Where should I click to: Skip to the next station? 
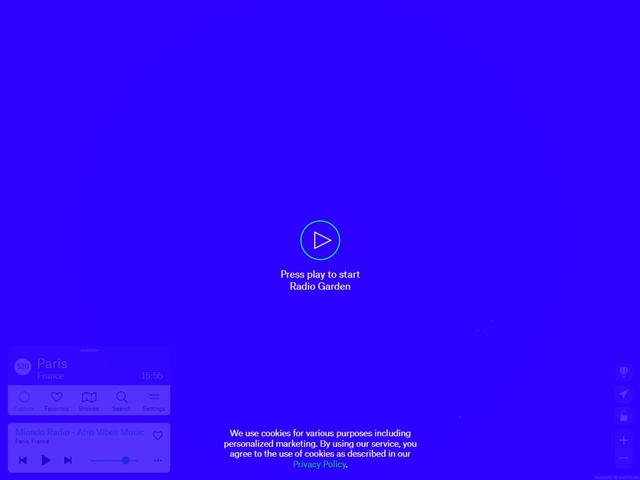point(68,460)
